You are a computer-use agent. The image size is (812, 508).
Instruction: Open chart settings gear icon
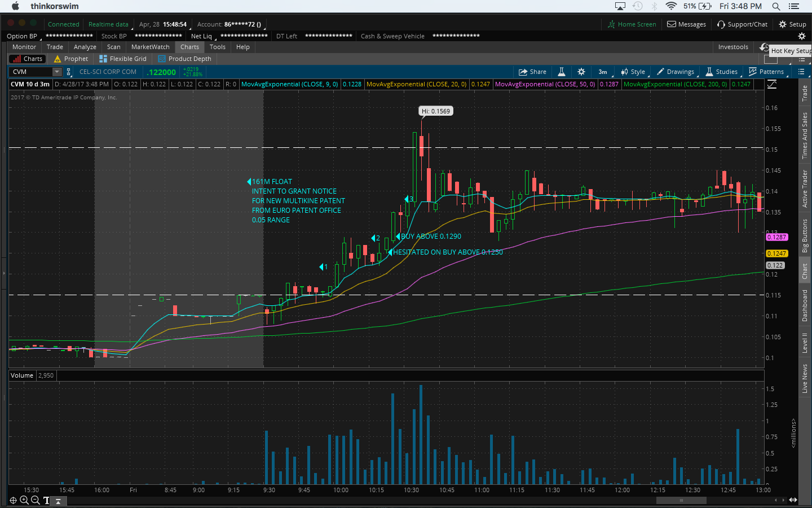click(x=581, y=72)
